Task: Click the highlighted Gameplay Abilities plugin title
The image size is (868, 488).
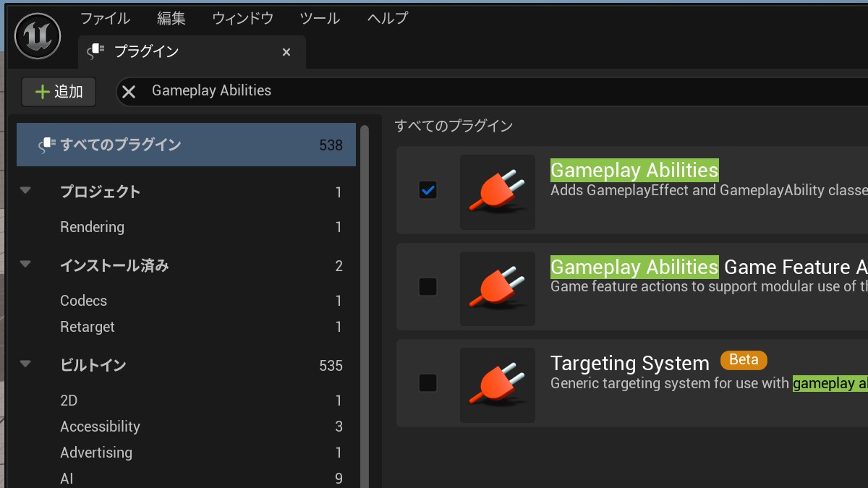Action: [x=634, y=171]
